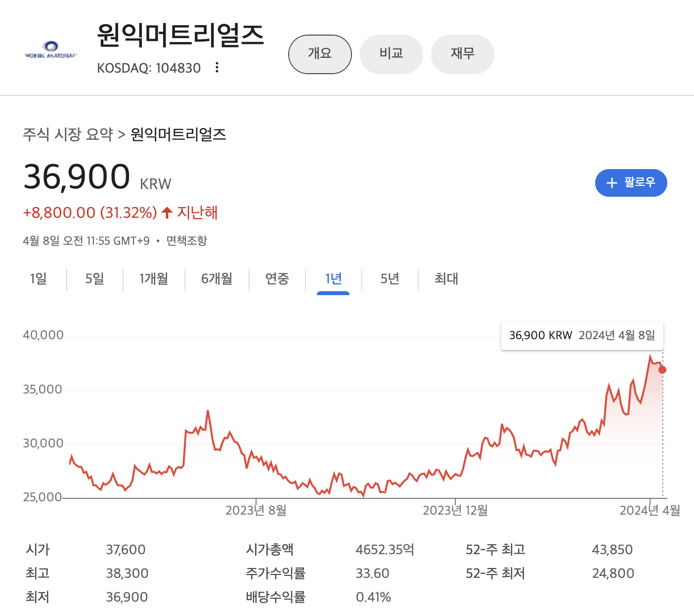The width and height of the screenshot is (694, 616).
Task: Click the 시가 value 37,600
Action: (x=126, y=550)
